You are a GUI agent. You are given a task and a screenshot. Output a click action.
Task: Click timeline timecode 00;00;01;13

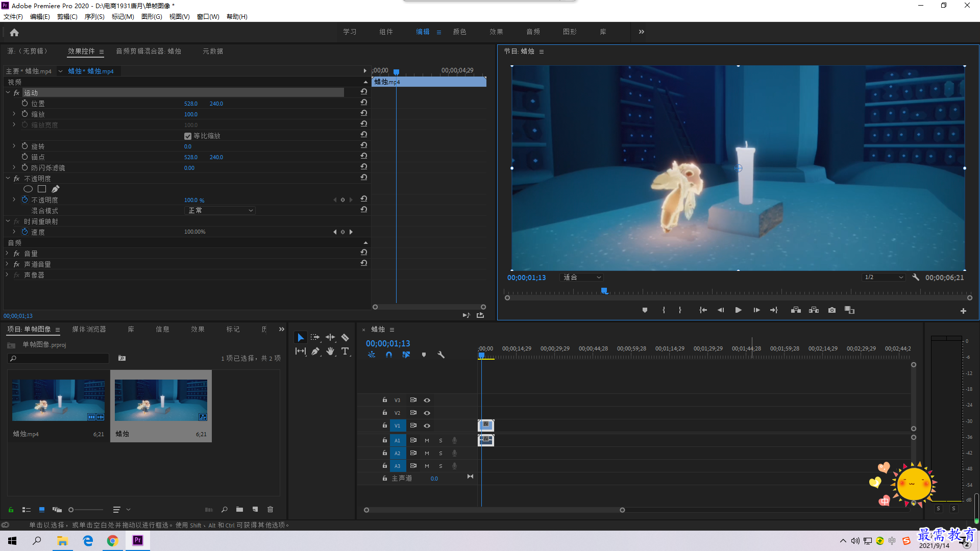coord(388,343)
